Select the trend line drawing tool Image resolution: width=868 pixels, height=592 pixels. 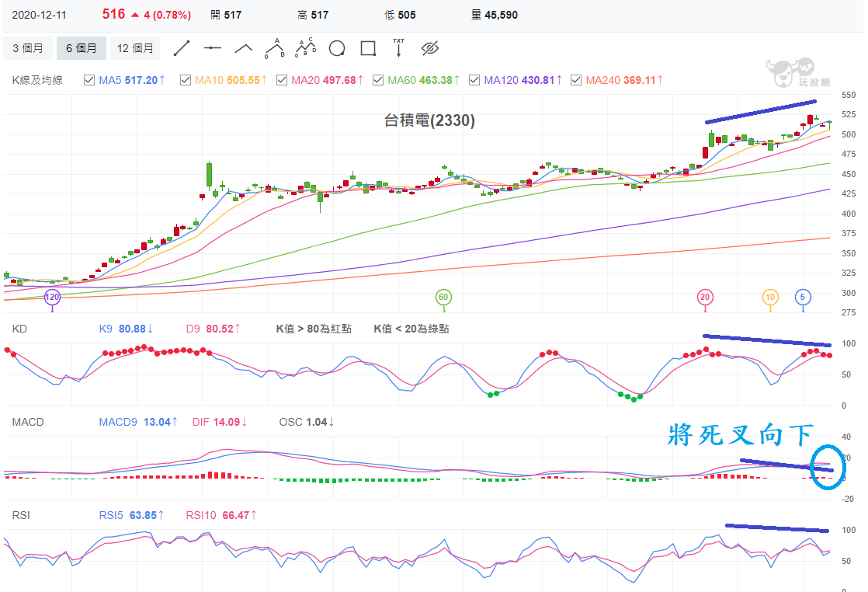click(x=182, y=48)
